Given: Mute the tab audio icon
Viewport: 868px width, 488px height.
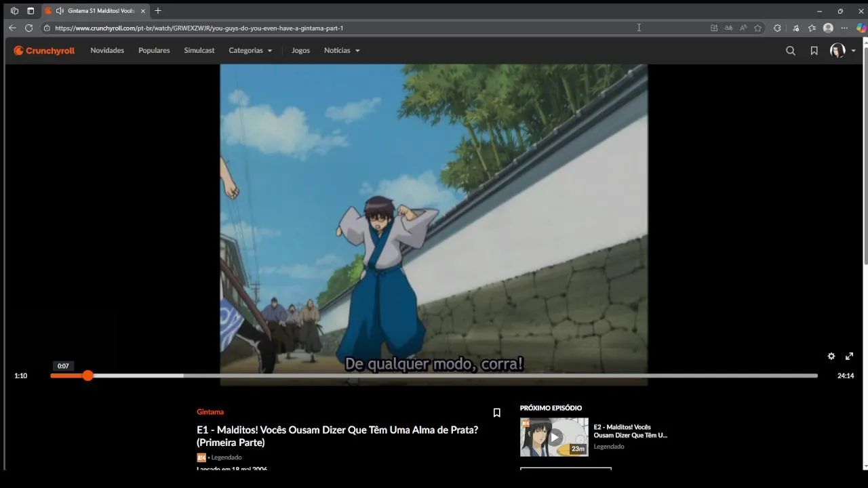Looking at the screenshot, I should 60,11.
